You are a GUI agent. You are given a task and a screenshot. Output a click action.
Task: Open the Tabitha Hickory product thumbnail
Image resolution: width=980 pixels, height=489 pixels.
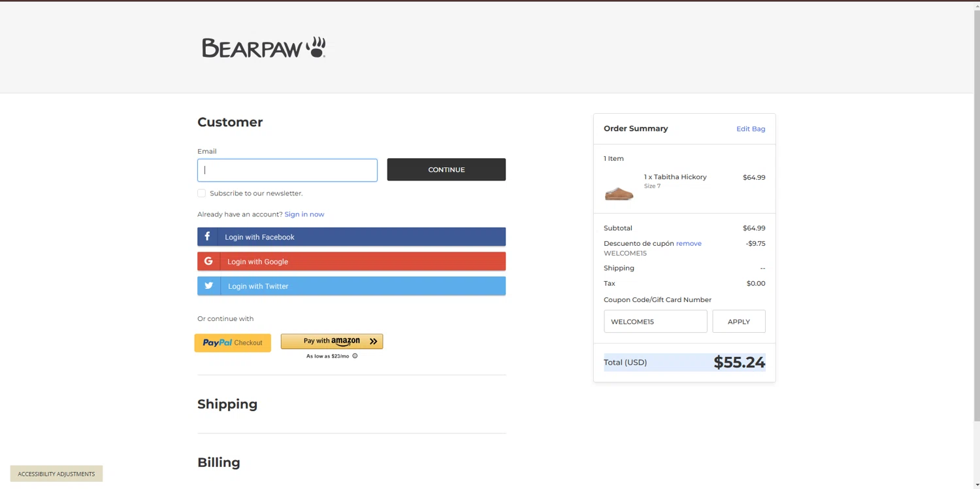[619, 194]
